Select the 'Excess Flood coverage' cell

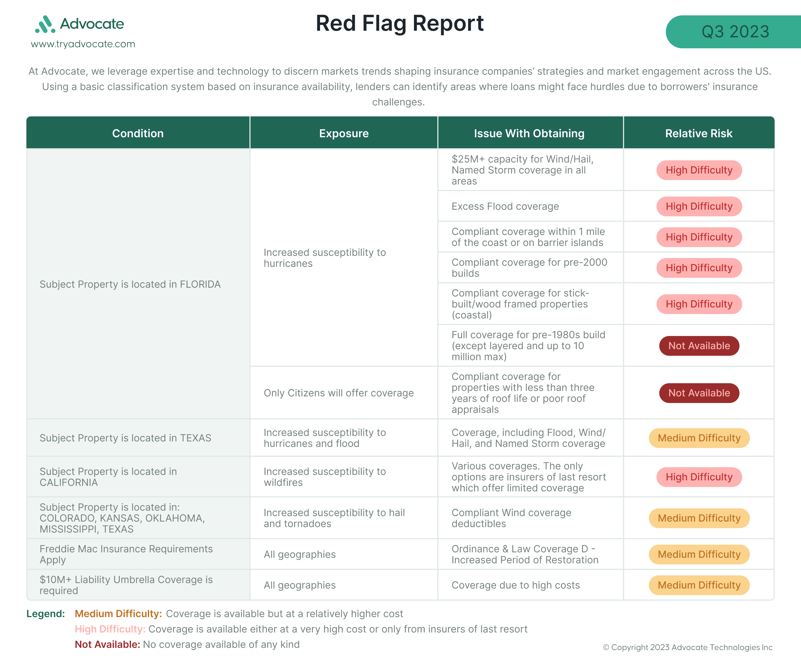coord(530,206)
